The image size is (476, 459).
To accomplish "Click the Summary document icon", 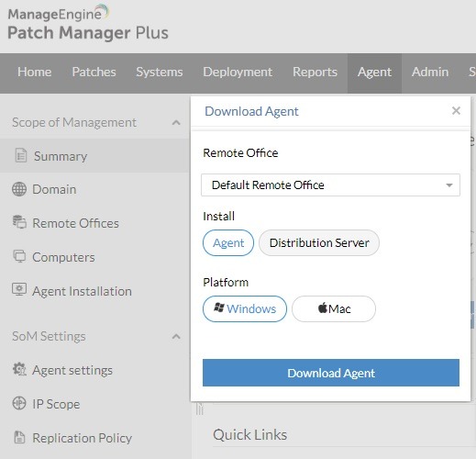I will coord(21,155).
